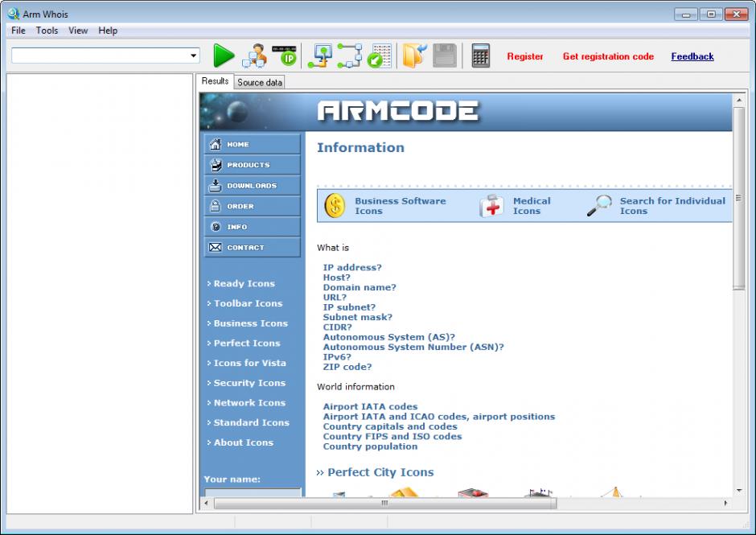Open the 'Host?' link
Viewport: 756px width, 535px height.
pyautogui.click(x=336, y=278)
